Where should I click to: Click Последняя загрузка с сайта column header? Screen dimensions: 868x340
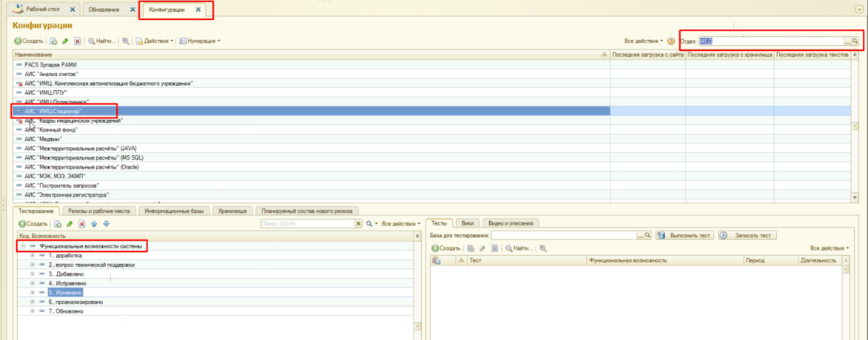648,55
